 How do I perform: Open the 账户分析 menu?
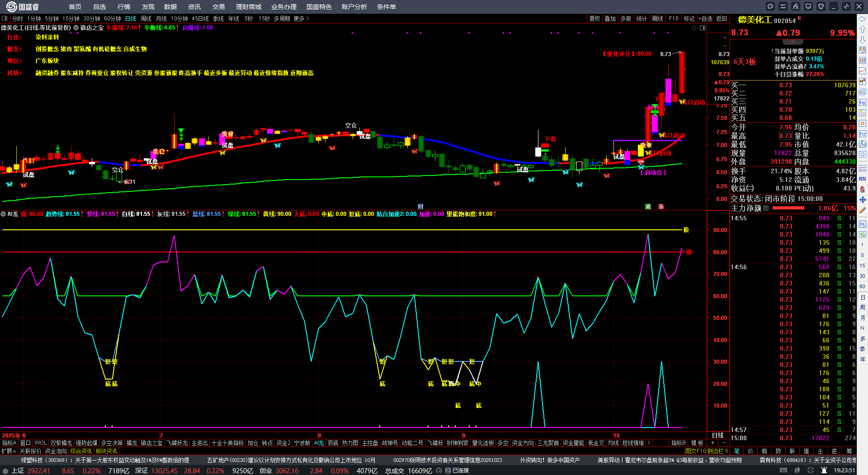354,7
